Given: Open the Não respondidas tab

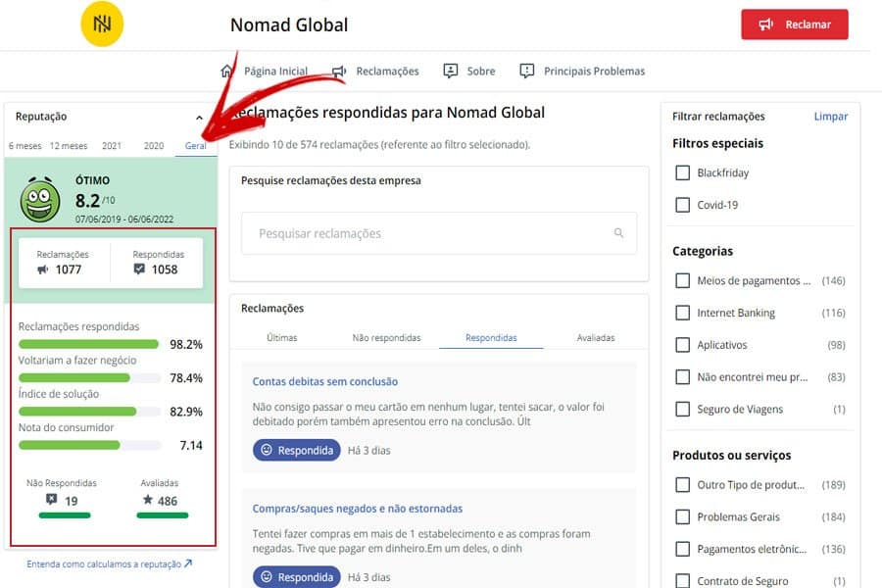Looking at the screenshot, I should 386,337.
